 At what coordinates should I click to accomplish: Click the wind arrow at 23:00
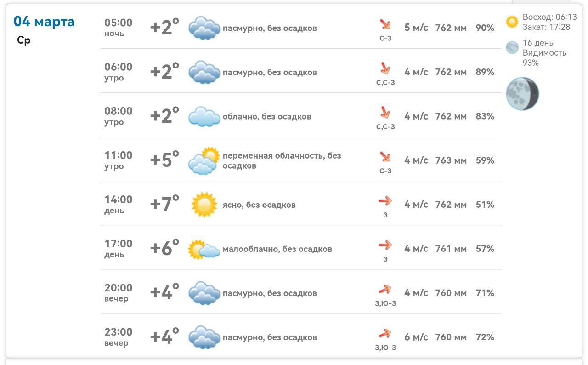click(x=385, y=333)
